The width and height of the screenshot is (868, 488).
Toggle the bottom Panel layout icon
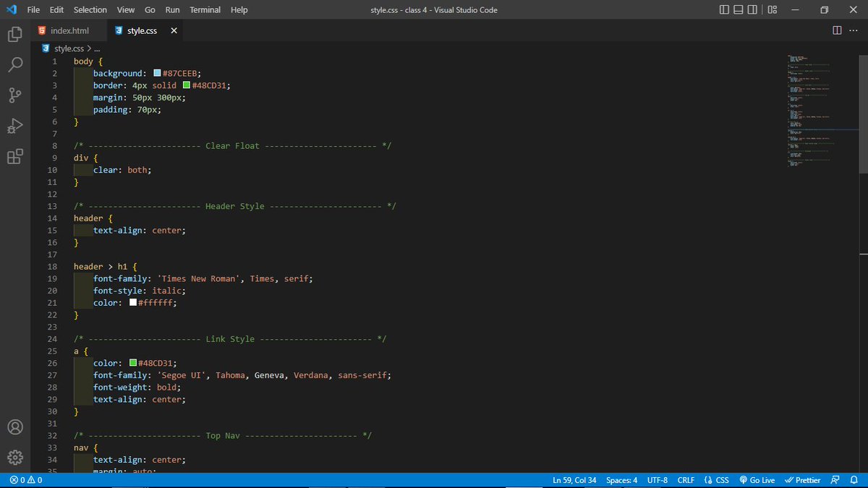coord(739,9)
